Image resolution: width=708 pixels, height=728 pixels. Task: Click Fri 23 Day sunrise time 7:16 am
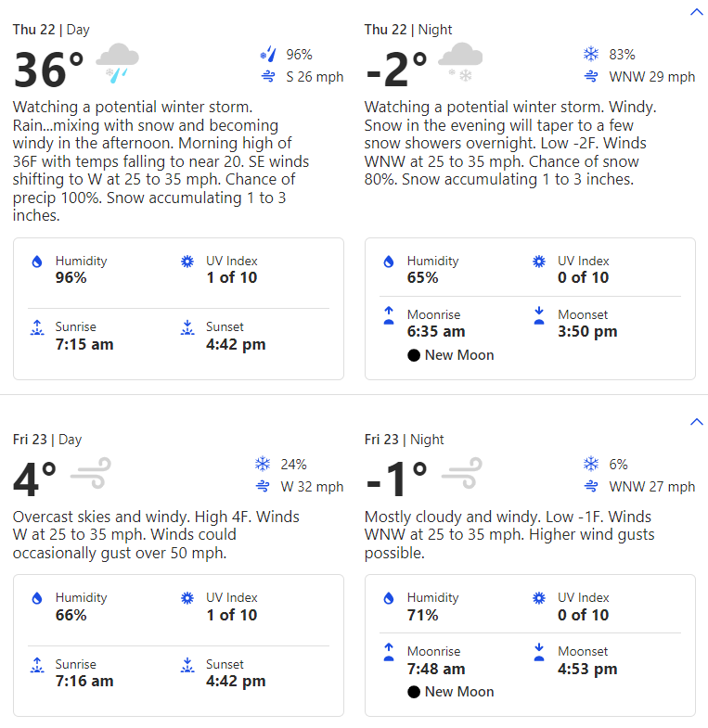point(84,681)
